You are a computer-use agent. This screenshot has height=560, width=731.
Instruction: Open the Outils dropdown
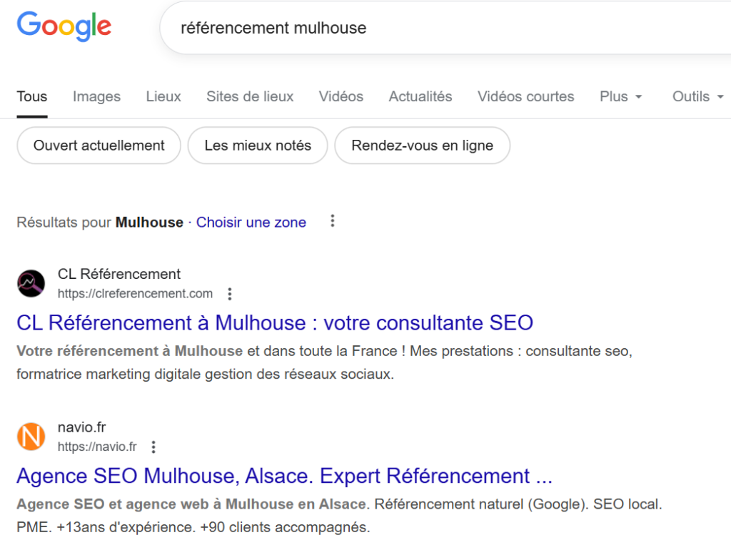697,96
